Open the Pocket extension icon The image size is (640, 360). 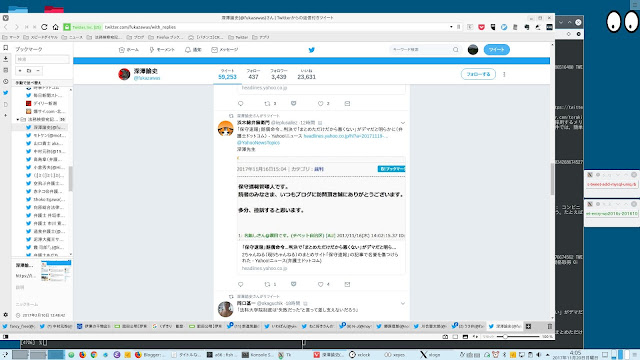(x=481, y=27)
